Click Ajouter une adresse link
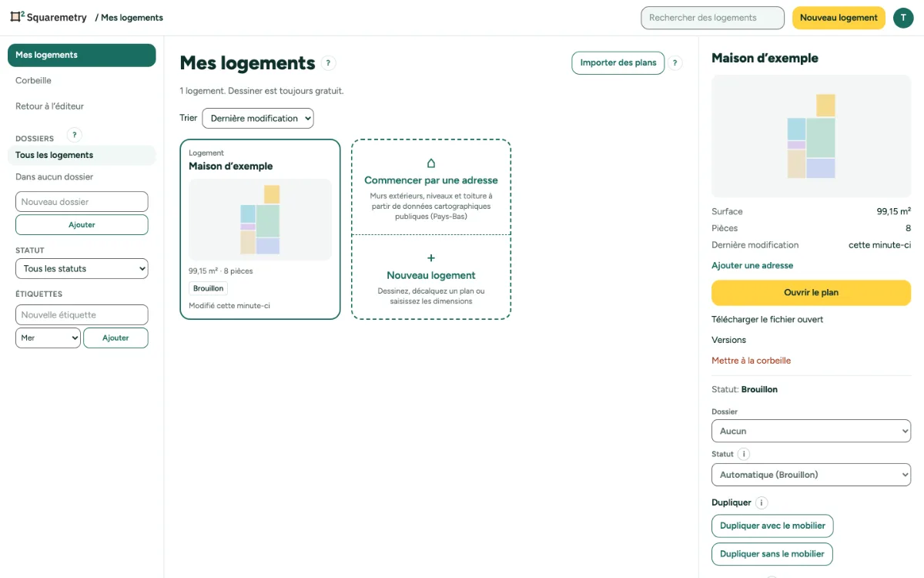 (752, 265)
